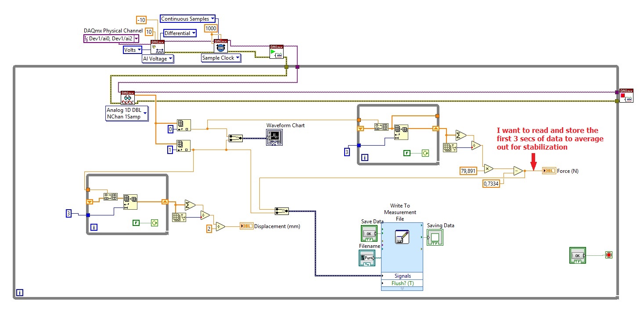Click the DAQmx Create Channel node
644x322 pixels.
(x=157, y=47)
